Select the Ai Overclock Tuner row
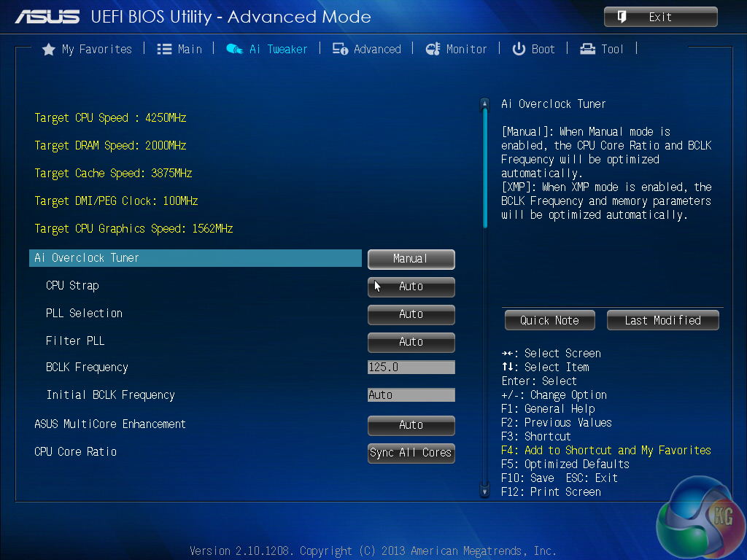This screenshot has height=560, width=747. tap(196, 258)
